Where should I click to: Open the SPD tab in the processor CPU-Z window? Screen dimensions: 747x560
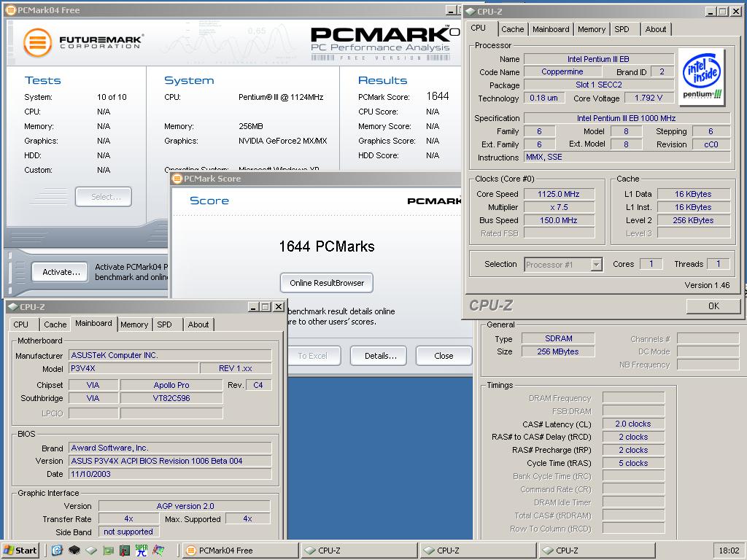(622, 29)
